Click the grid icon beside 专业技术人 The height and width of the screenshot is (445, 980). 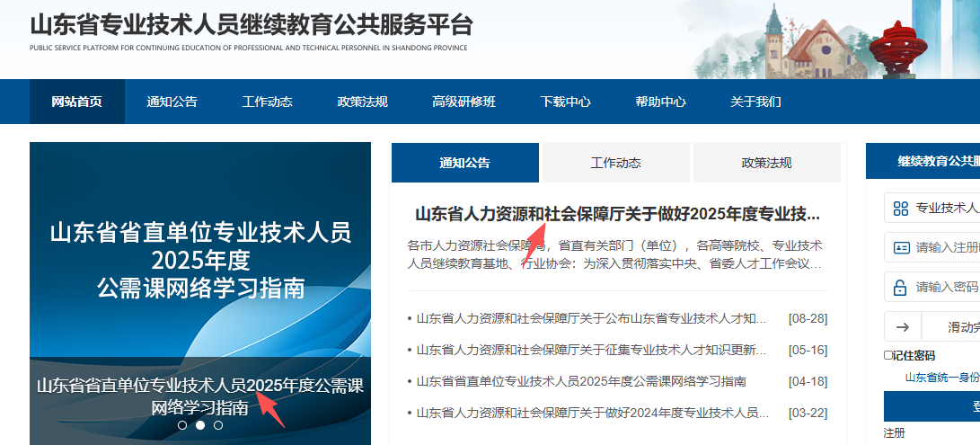900,209
